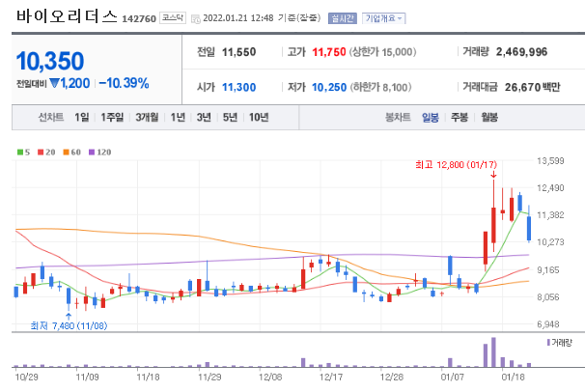The width and height of the screenshot is (585, 392).
Task: Click the previous close value 11,550
Action: pos(238,52)
